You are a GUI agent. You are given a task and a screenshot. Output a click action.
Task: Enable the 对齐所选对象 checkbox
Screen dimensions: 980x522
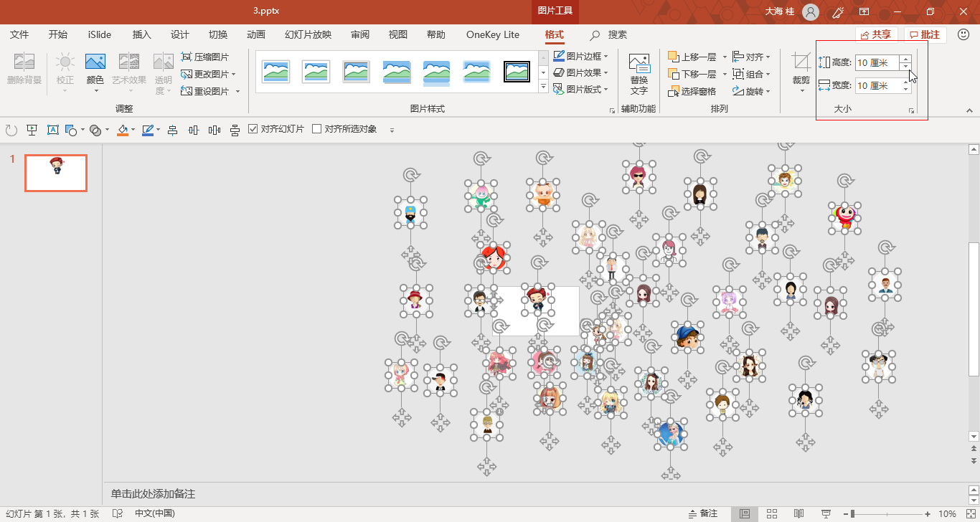pos(316,129)
